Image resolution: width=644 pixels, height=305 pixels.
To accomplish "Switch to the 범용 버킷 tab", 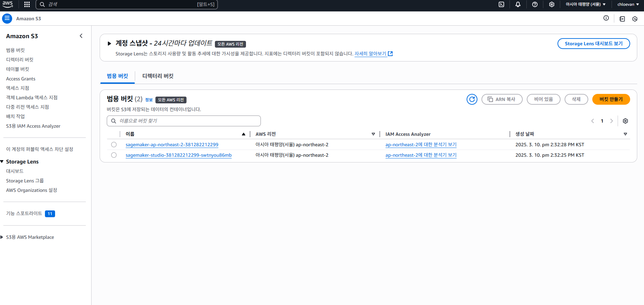I will click(x=117, y=76).
